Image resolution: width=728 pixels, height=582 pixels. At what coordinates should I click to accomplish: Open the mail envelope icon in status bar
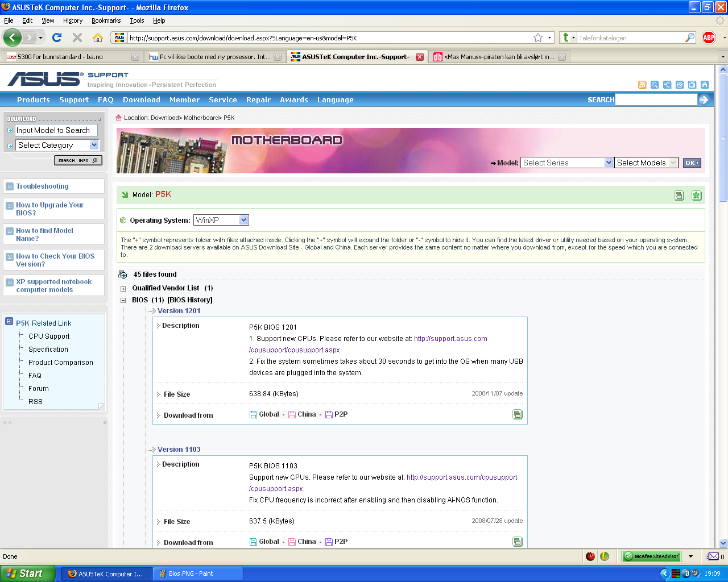713,556
